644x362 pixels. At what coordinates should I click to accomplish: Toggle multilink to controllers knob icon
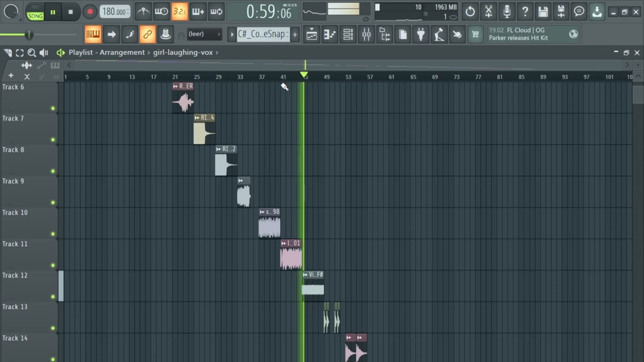point(166,34)
